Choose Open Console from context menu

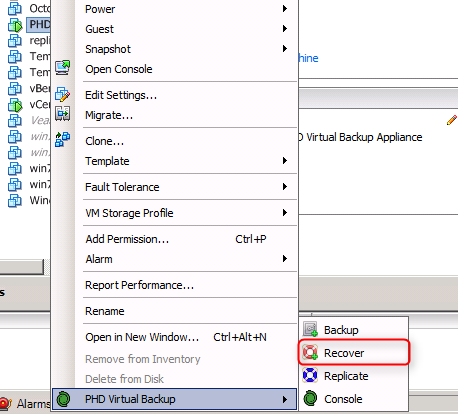pos(174,69)
